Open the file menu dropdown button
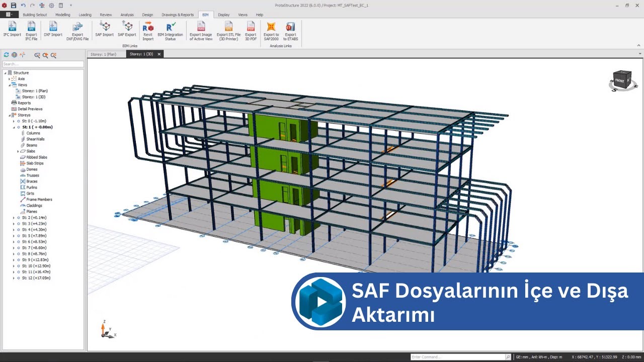 [x=9, y=15]
